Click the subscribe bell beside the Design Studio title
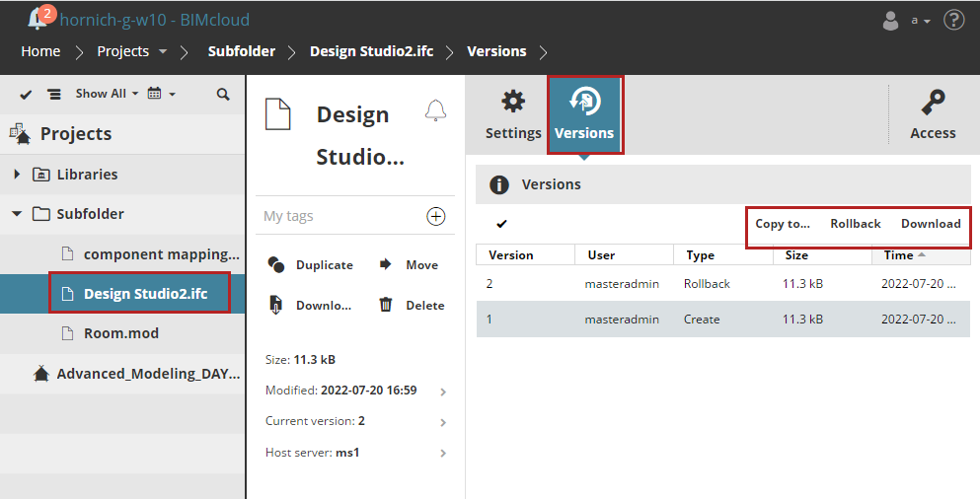The height and width of the screenshot is (499, 980). pos(435,110)
